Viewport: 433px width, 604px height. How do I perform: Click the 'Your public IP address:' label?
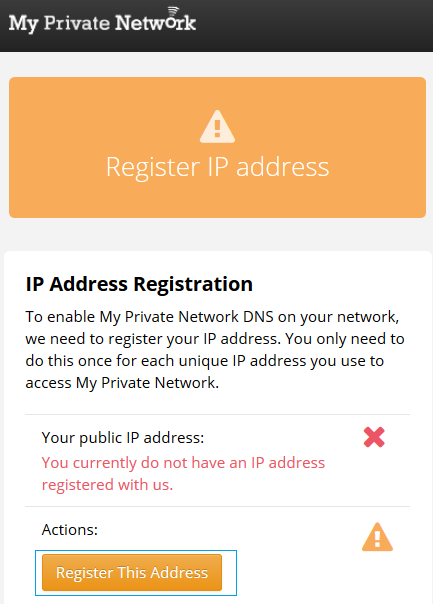pos(123,438)
